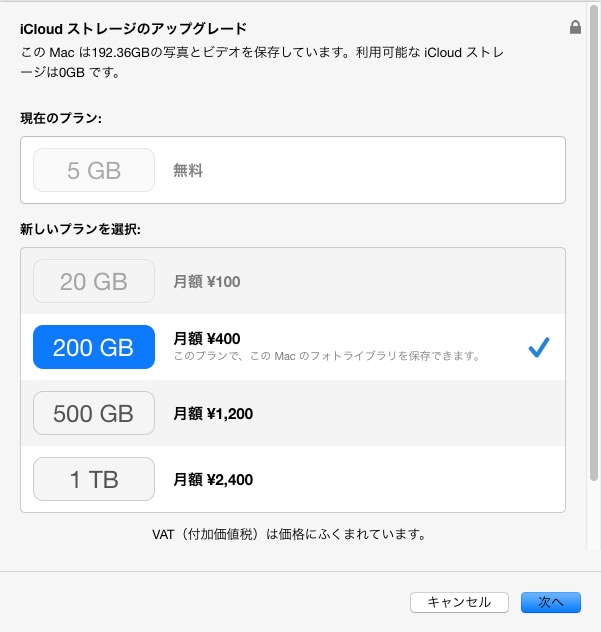Pick the 500 GB storage plan badge

pos(94,413)
